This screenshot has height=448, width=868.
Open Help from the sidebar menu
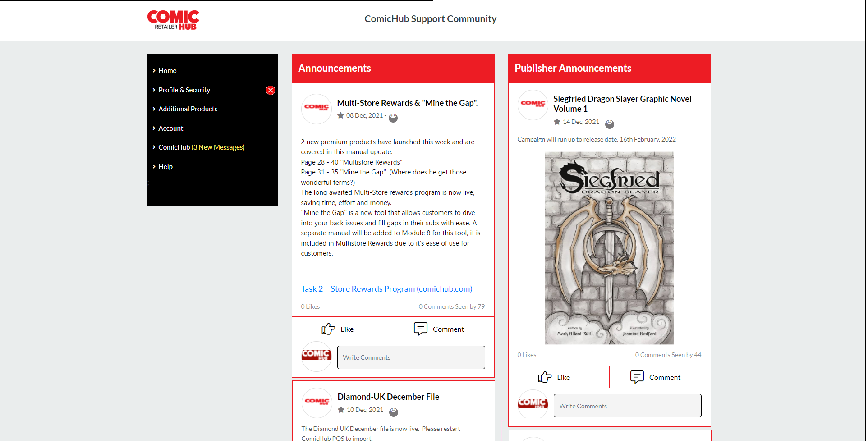click(165, 167)
